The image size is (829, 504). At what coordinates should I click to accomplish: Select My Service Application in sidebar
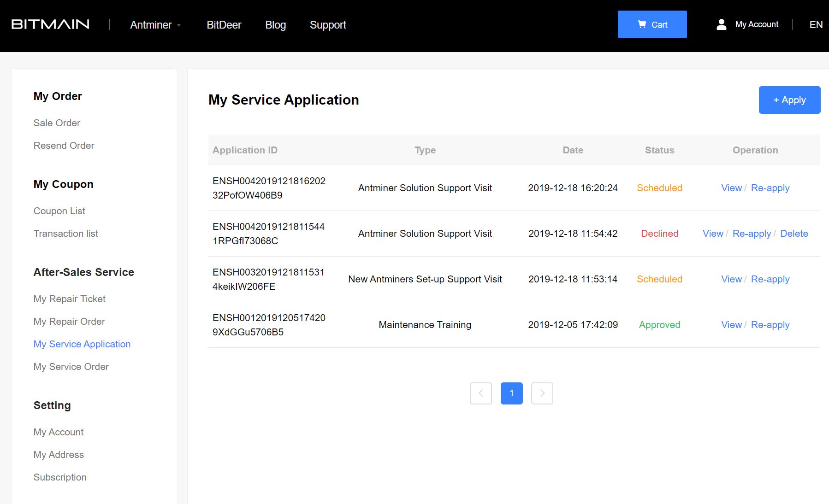coord(82,344)
